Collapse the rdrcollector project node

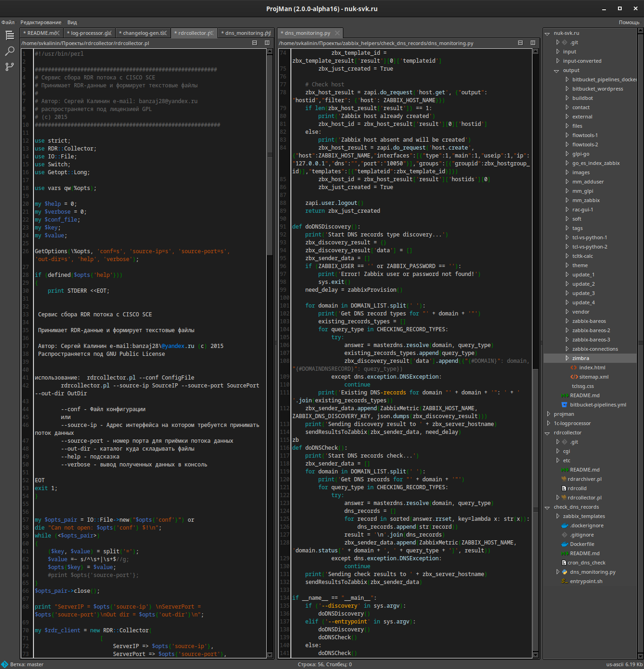(x=547, y=433)
